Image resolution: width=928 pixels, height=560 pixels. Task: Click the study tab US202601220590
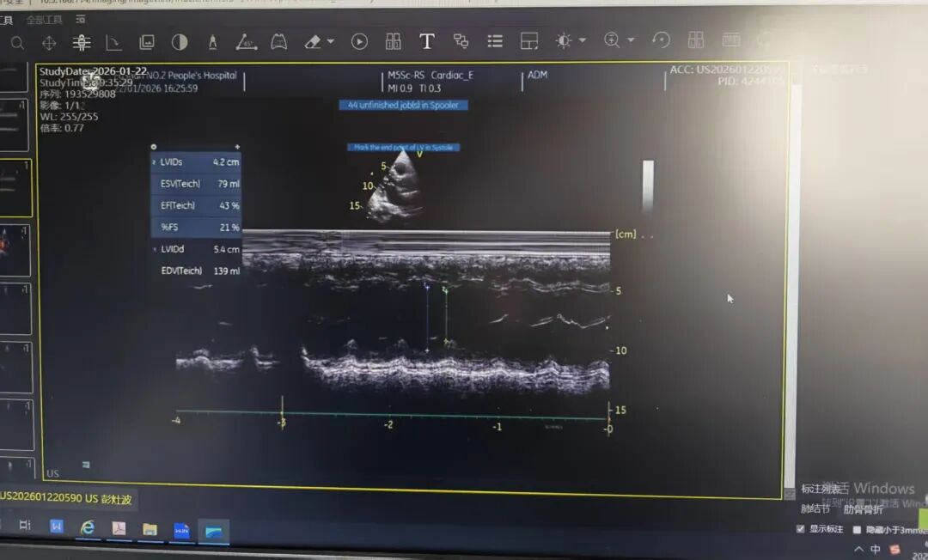click(x=66, y=498)
